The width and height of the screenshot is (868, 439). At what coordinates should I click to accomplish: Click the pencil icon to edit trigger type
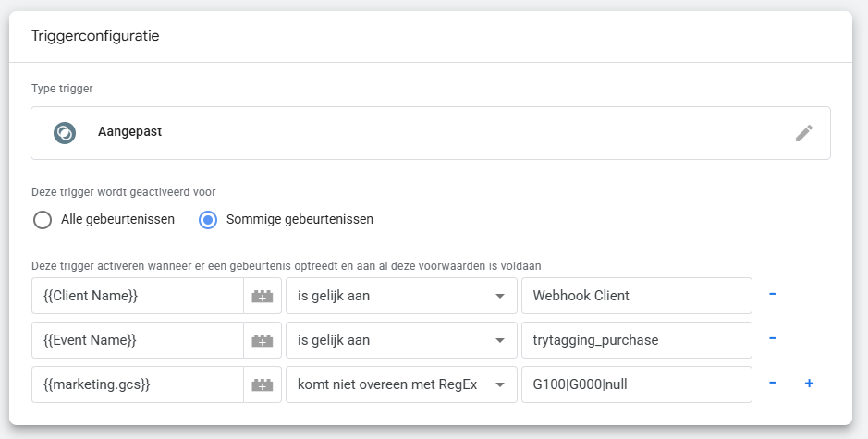click(x=804, y=133)
